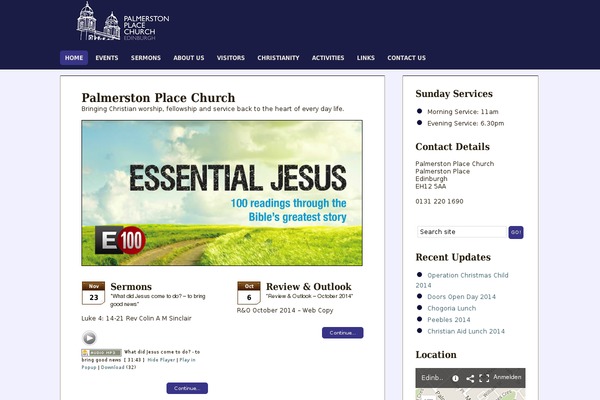Image resolution: width=600 pixels, height=400 pixels.
Task: Go to the Contact Us page
Action: point(406,58)
